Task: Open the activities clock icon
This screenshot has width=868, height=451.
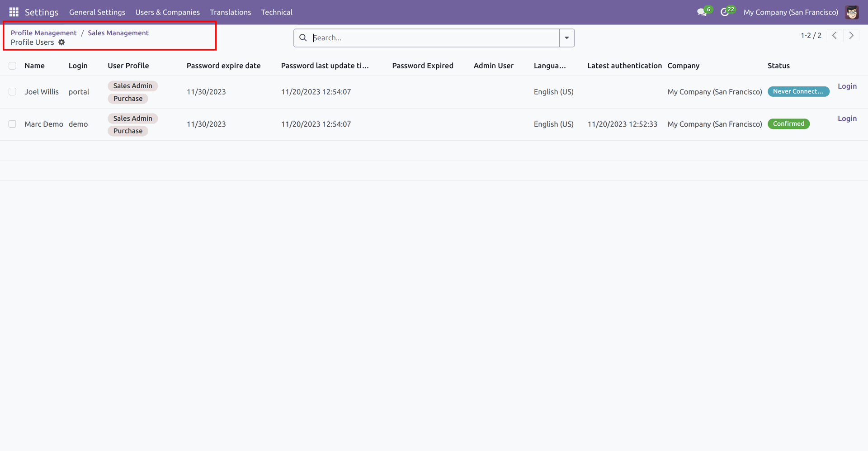Action: 724,12
